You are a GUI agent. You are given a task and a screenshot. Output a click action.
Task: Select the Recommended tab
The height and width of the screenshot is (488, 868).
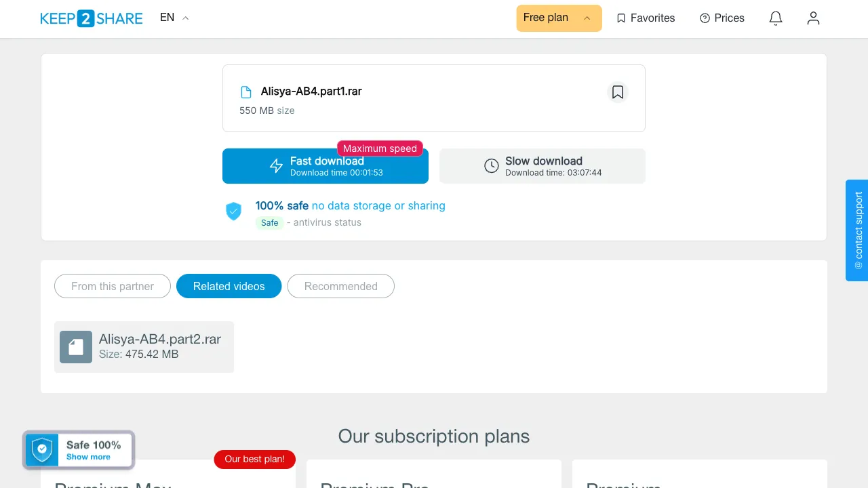click(x=341, y=286)
